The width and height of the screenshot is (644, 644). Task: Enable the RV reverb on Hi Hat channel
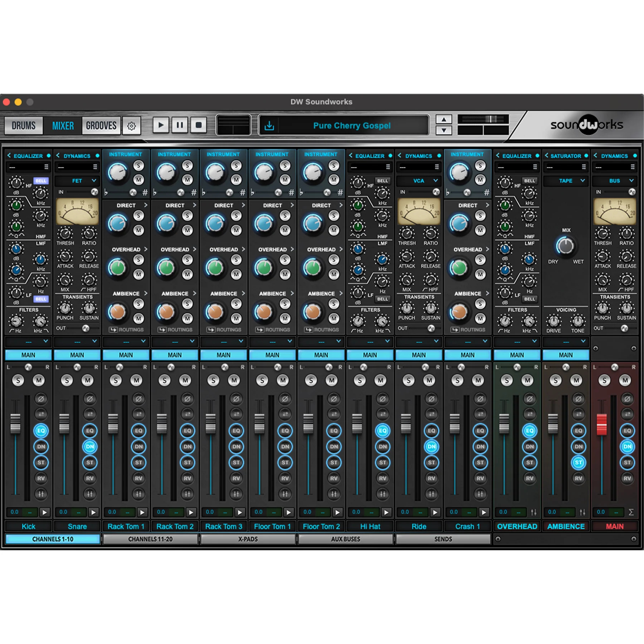(382, 478)
